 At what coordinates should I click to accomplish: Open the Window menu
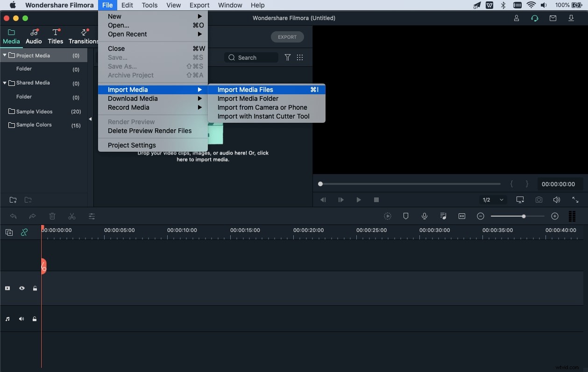230,5
